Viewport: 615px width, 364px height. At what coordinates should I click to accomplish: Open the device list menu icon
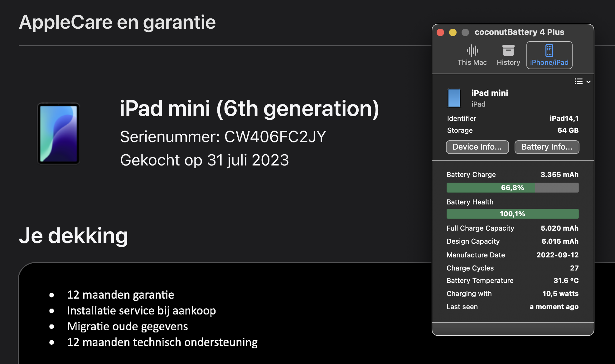(x=579, y=81)
